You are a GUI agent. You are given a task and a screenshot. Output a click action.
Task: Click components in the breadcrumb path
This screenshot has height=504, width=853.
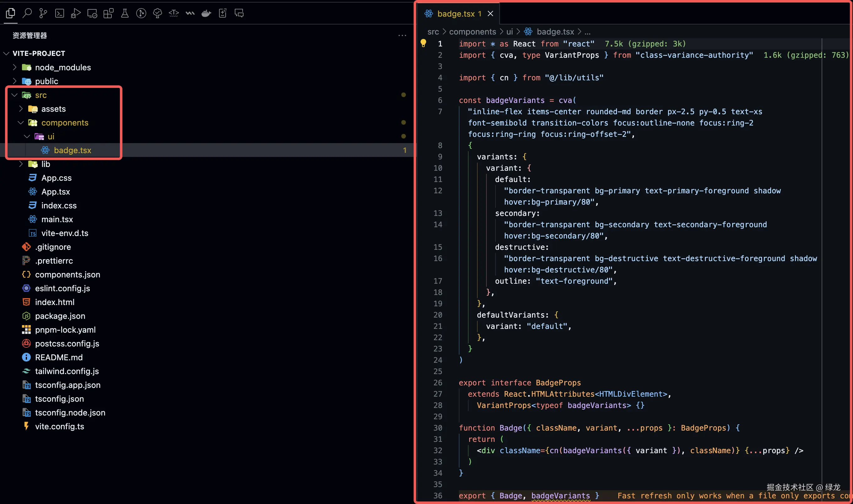[472, 32]
